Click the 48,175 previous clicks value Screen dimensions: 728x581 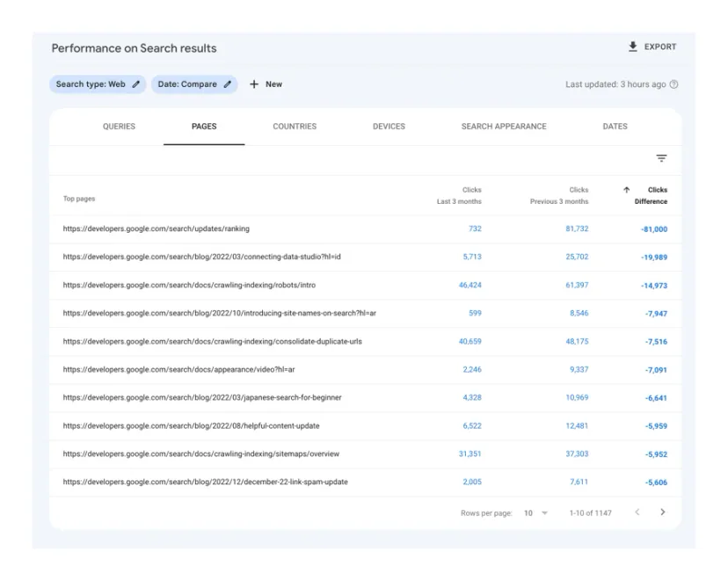point(577,342)
